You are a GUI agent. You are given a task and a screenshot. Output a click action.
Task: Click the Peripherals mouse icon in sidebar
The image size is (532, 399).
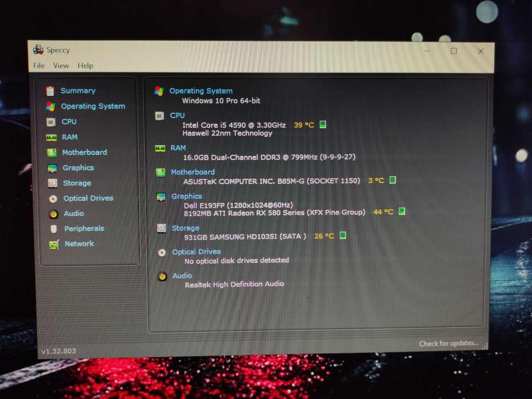pos(54,229)
